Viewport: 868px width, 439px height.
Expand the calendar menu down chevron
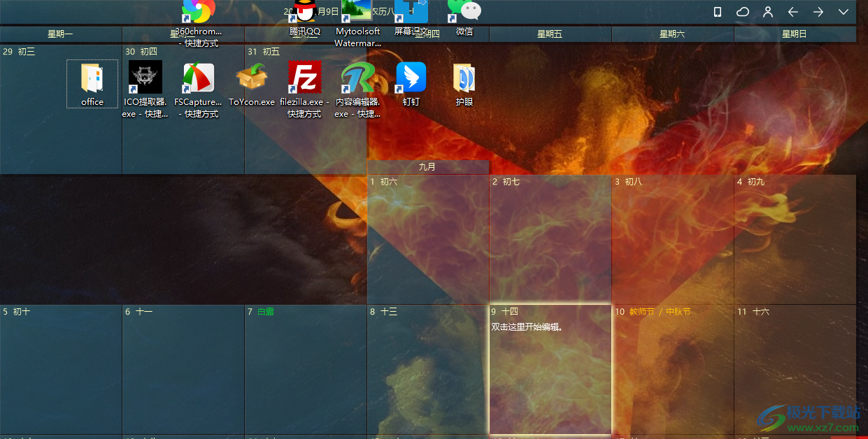[844, 12]
